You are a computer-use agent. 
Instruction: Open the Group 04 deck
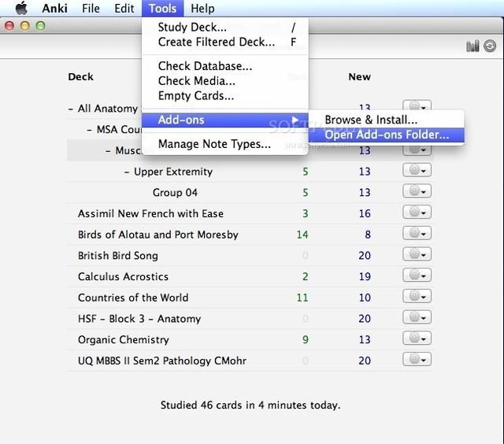click(x=175, y=192)
